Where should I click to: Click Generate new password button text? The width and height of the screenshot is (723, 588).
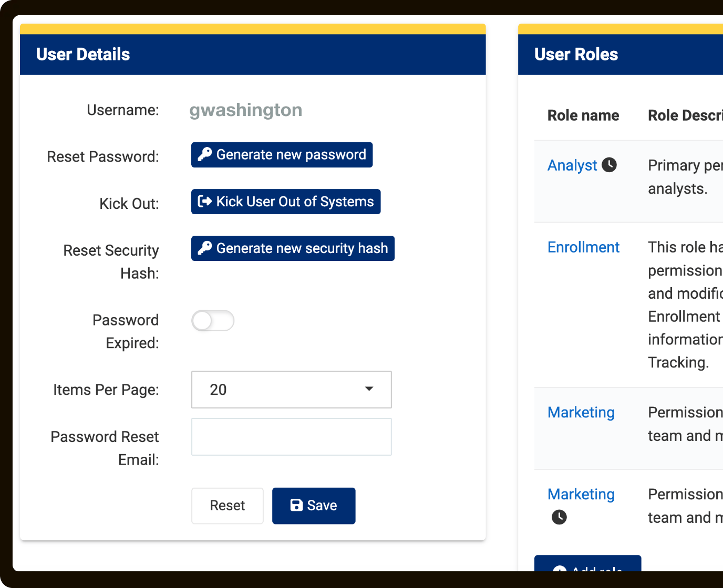click(291, 154)
